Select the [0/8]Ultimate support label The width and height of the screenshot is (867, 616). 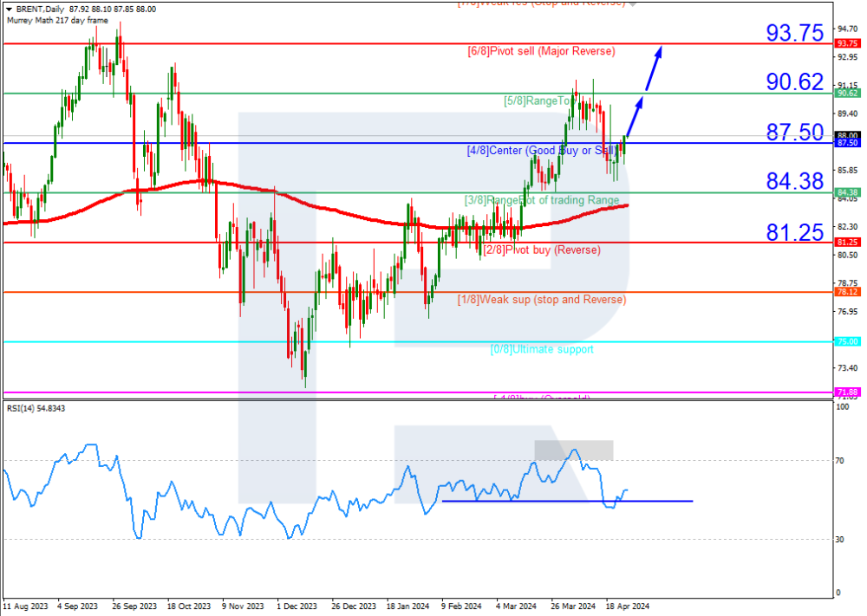[x=542, y=349]
